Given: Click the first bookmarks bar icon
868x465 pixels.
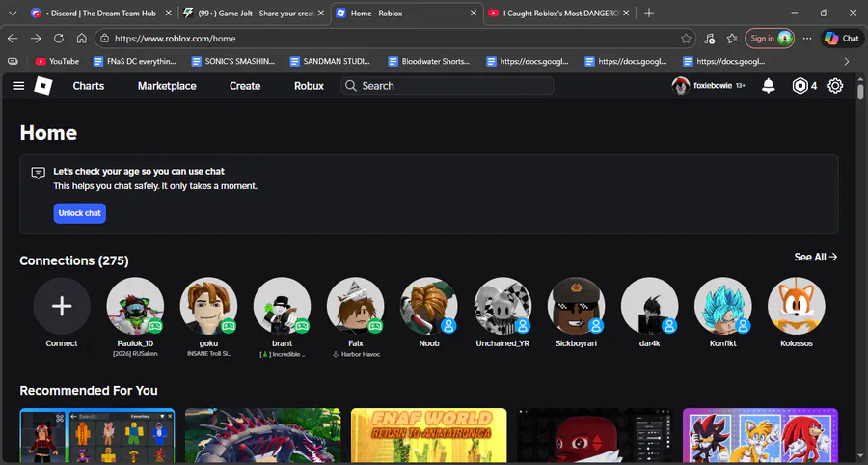Looking at the screenshot, I should click(13, 61).
